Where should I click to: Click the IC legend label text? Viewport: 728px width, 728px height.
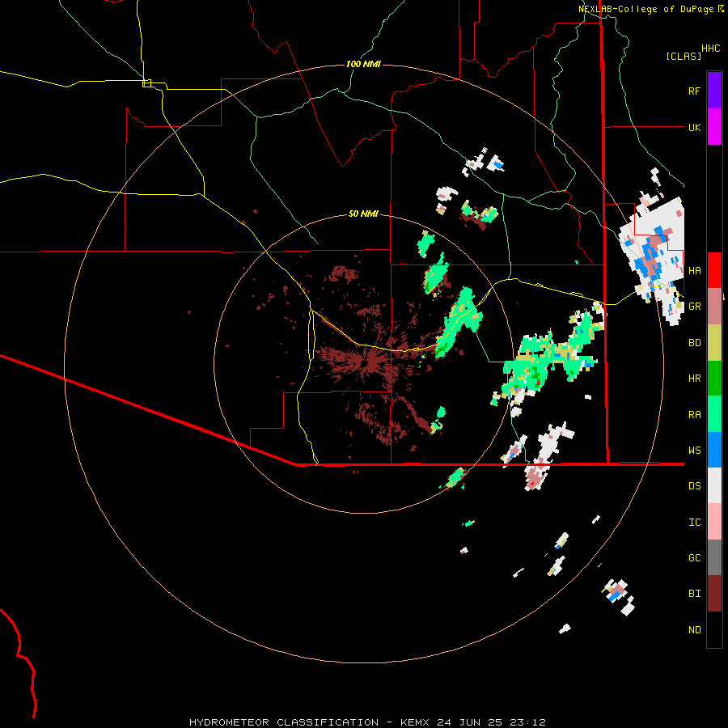tap(694, 523)
